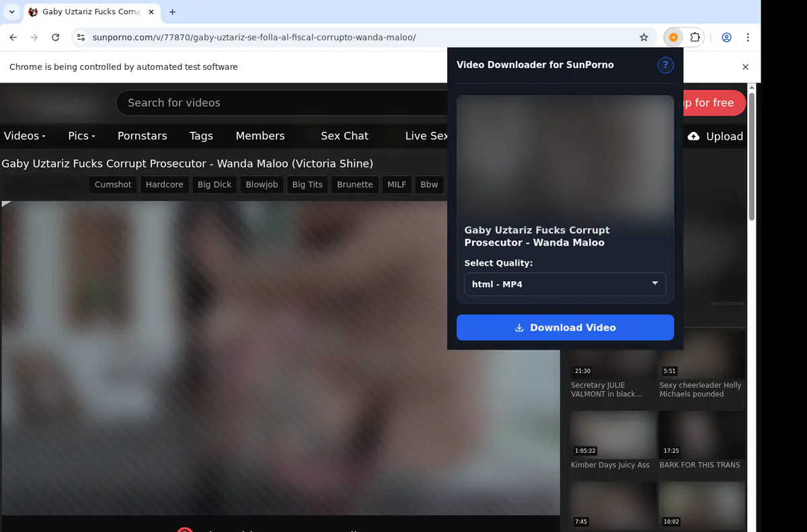This screenshot has height=532, width=807.
Task: Open the 17:25 sidebar video thumbnail
Action: coord(701,434)
